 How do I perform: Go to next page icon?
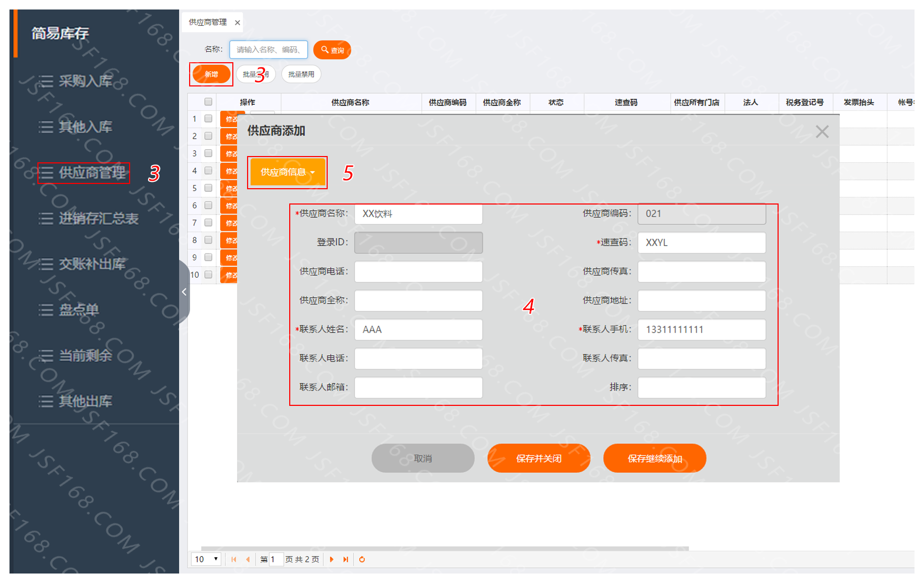(x=331, y=559)
